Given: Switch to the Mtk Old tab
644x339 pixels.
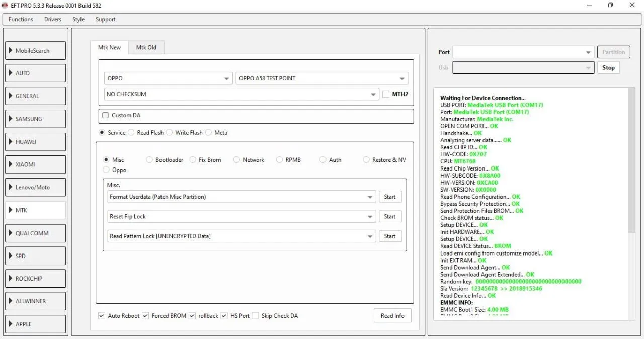Looking at the screenshot, I should pos(146,47).
